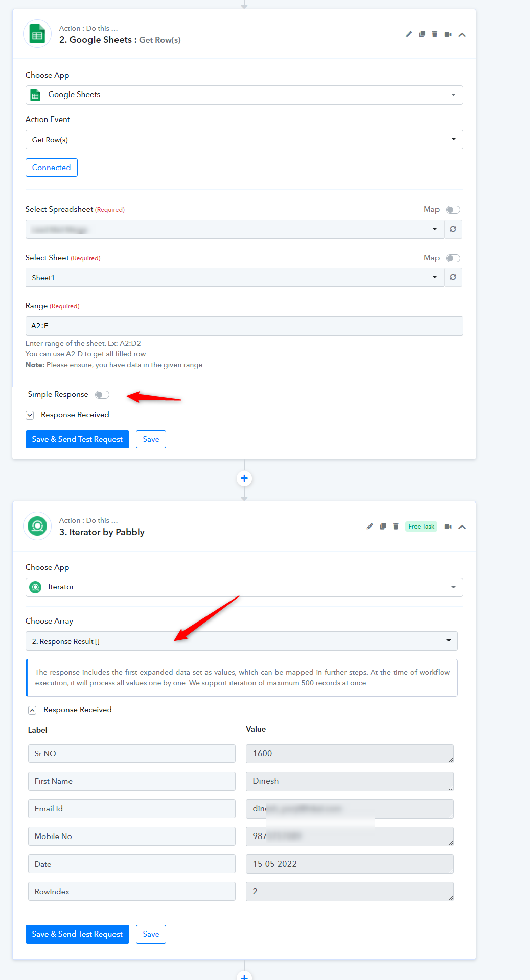The width and height of the screenshot is (530, 980).
Task: Open the Google Sheets Choose App dropdown
Action: click(x=244, y=95)
